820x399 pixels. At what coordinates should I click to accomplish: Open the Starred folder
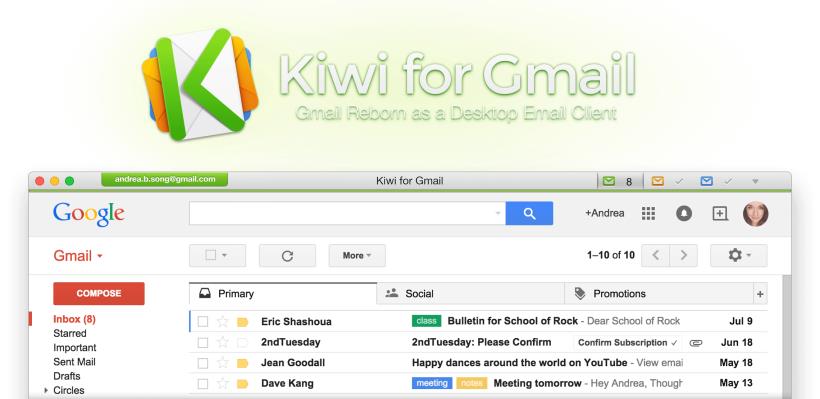(x=70, y=333)
